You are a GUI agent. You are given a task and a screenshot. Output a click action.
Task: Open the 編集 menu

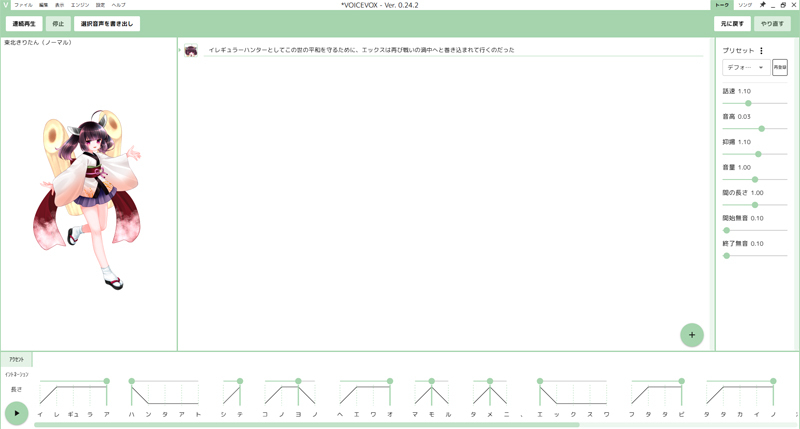tap(44, 5)
